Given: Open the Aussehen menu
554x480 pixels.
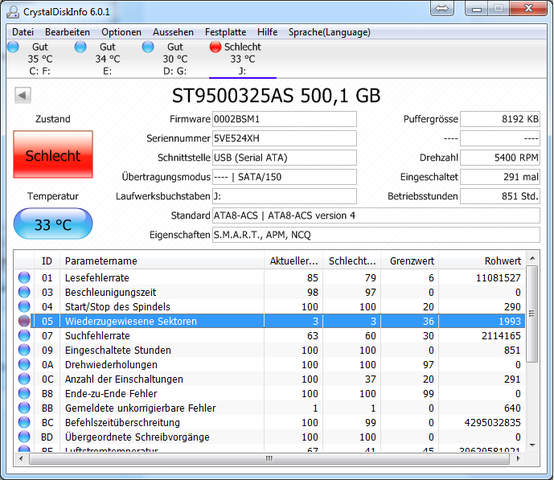Looking at the screenshot, I should point(173,32).
